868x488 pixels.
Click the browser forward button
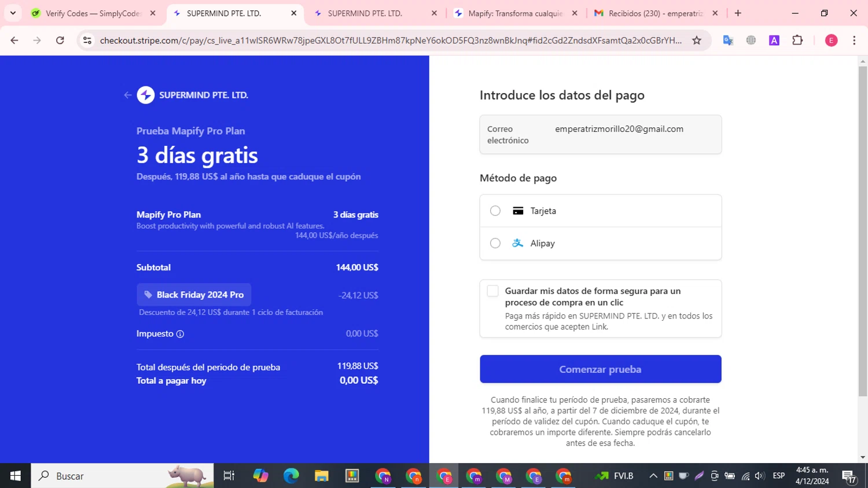click(x=37, y=41)
